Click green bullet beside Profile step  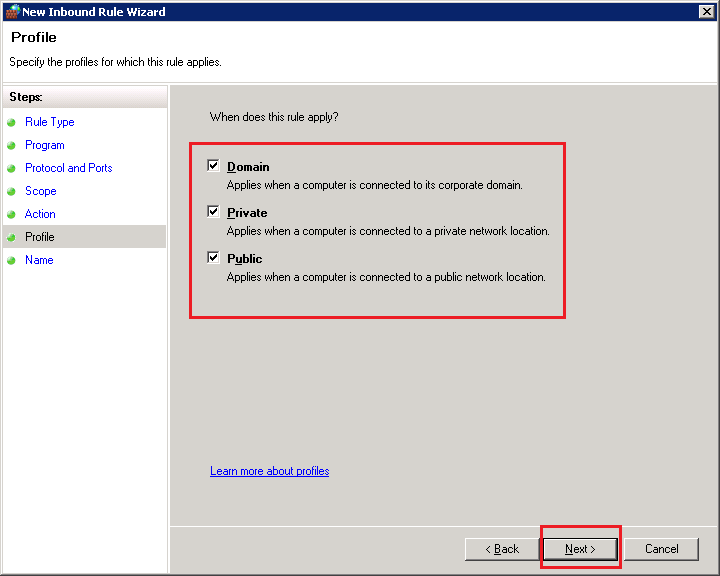click(11, 237)
